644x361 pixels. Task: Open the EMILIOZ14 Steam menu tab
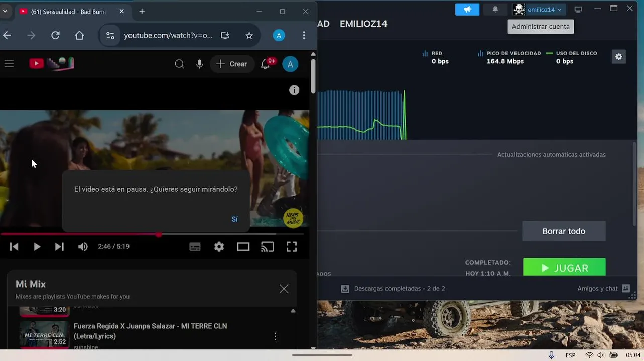(x=363, y=24)
